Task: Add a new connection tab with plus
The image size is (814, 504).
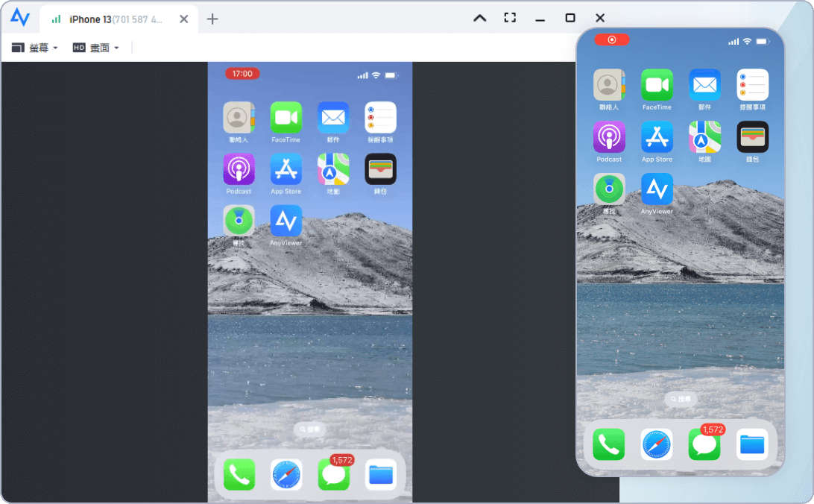Action: click(x=212, y=19)
